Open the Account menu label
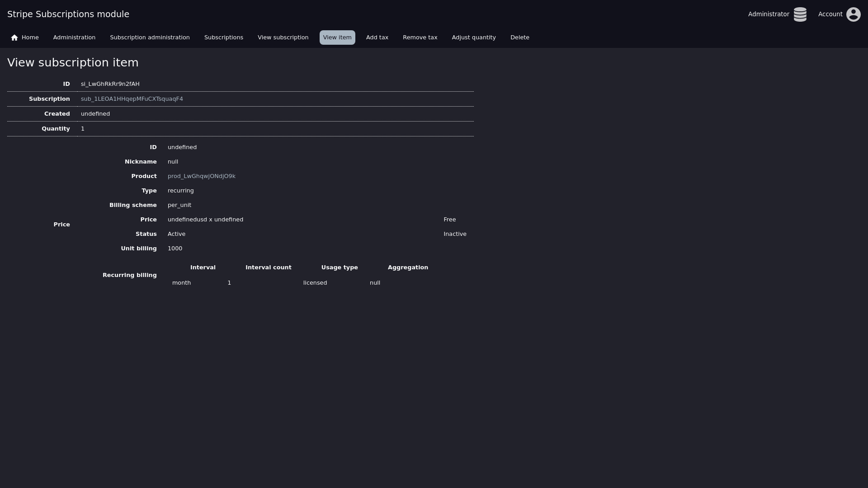 (x=830, y=14)
